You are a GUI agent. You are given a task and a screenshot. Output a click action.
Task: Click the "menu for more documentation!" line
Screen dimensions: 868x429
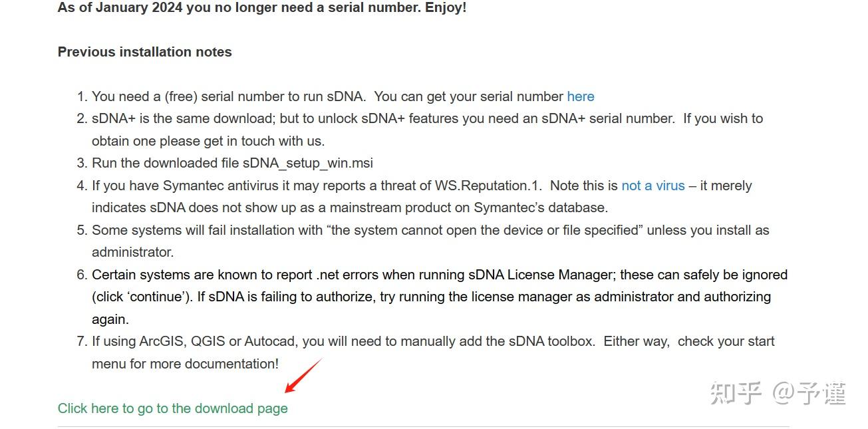click(x=185, y=364)
